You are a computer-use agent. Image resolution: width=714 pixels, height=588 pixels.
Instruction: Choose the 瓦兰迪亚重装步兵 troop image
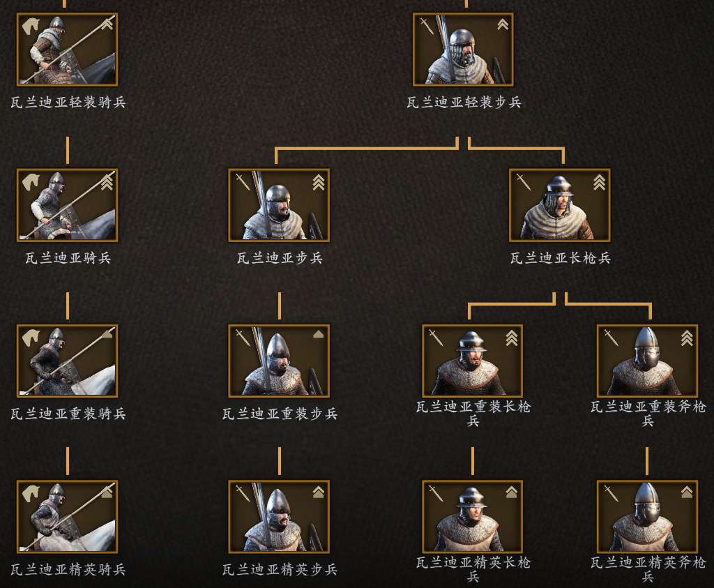279,361
